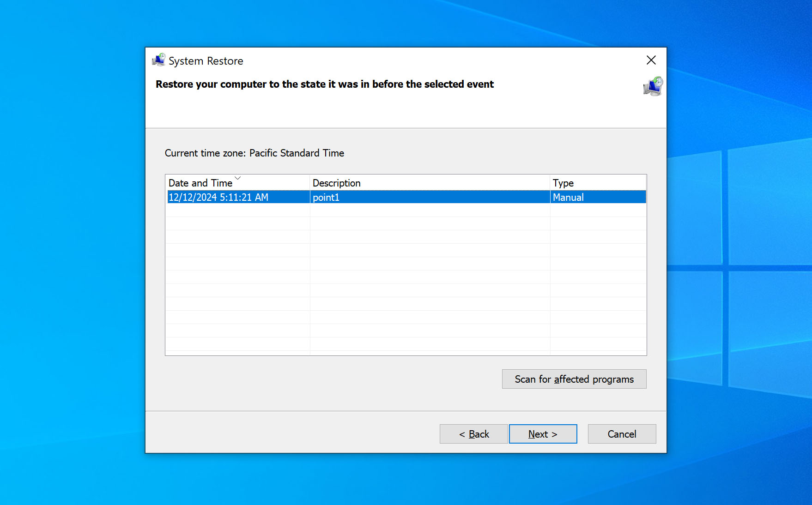812x505 pixels.
Task: Sort by the Date and Time column
Action: [237, 183]
